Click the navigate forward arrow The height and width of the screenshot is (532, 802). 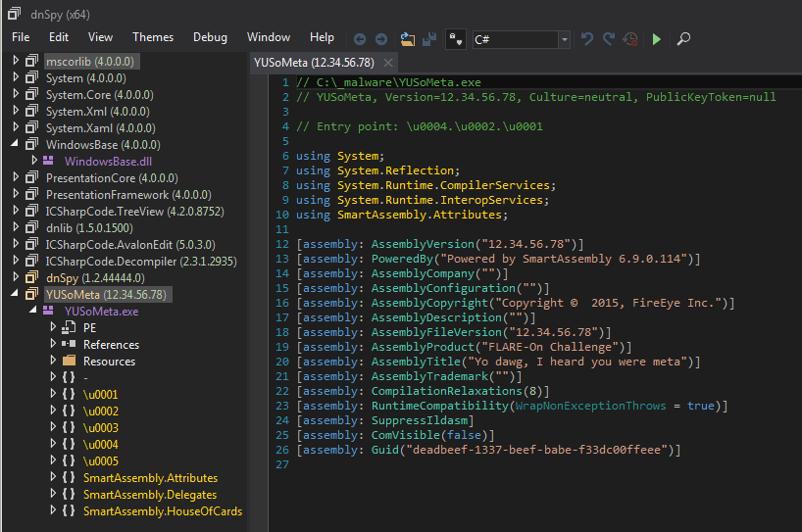pos(382,39)
